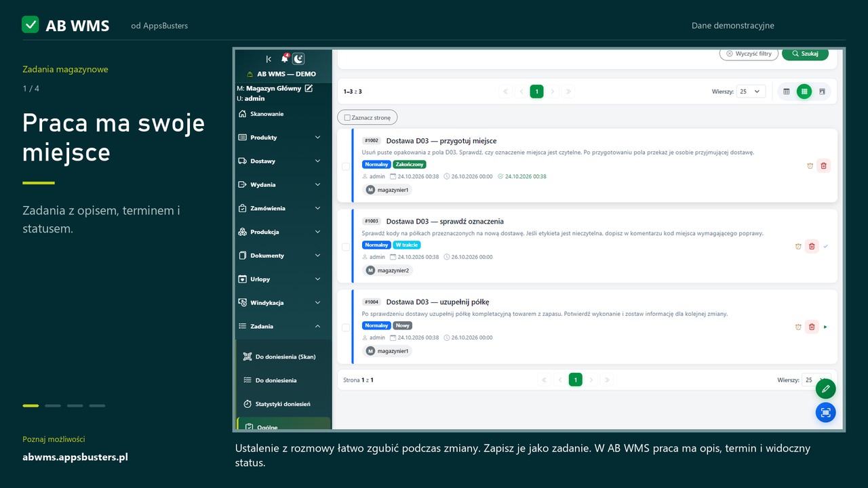Collapse the sidebar with the arrow icon
This screenshot has width=868, height=488.
click(x=269, y=59)
